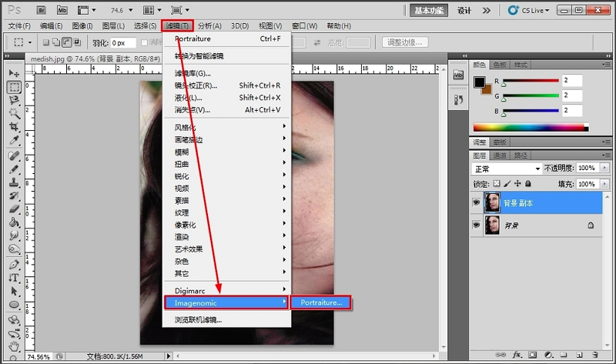
Task: Select the Crop tool
Action: pyautogui.click(x=14, y=127)
